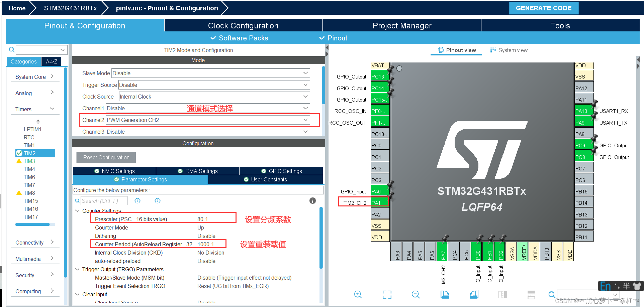
Task: Collapse Trigger Output (TRGO) Parameters group
Action: [77, 269]
